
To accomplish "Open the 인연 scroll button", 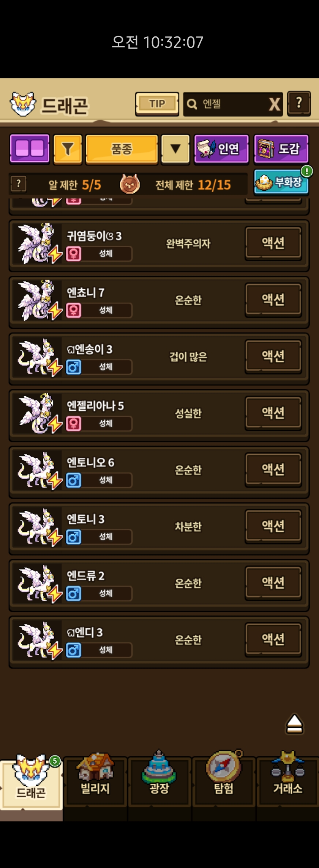I will coord(221,149).
